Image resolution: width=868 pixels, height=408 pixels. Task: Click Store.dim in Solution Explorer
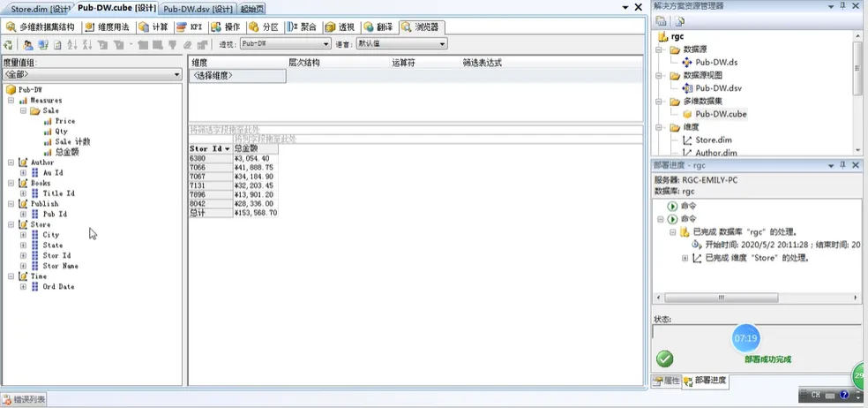714,140
